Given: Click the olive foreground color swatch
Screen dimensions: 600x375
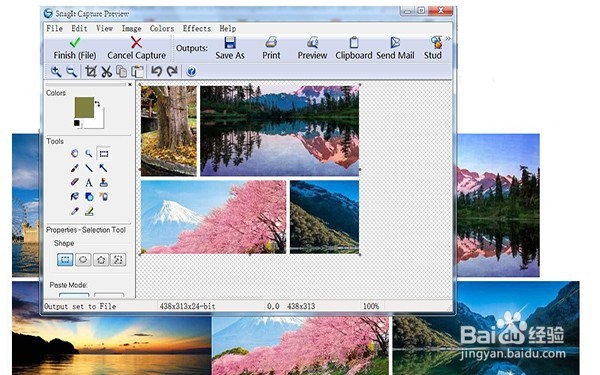Looking at the screenshot, I should pos(84,107).
